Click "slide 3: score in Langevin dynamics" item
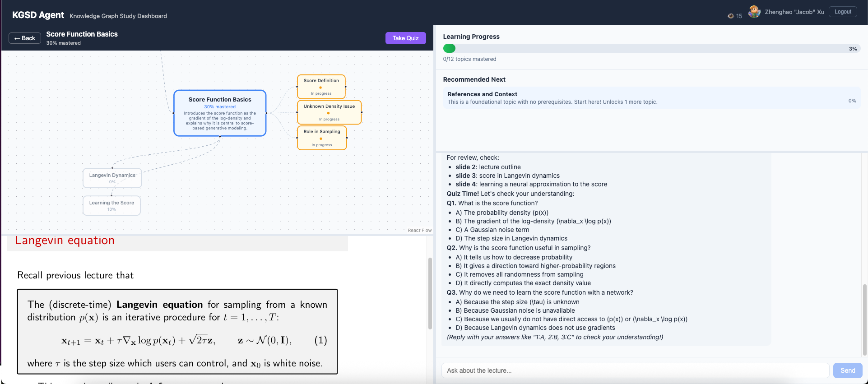 [x=508, y=176]
